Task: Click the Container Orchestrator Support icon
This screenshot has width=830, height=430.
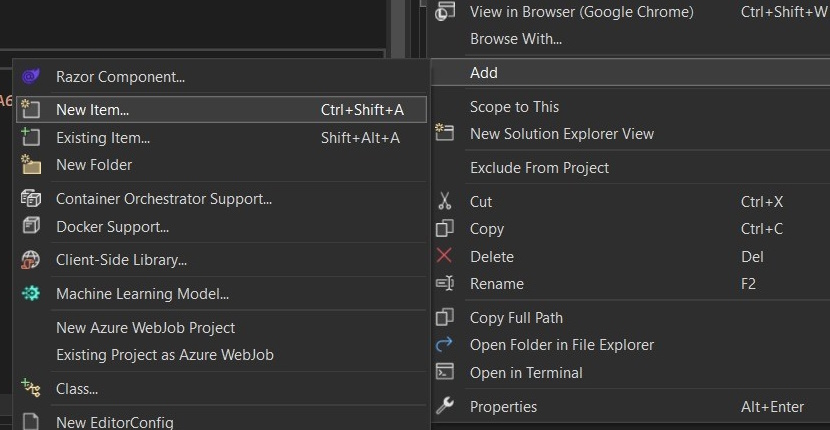Action: [31, 199]
